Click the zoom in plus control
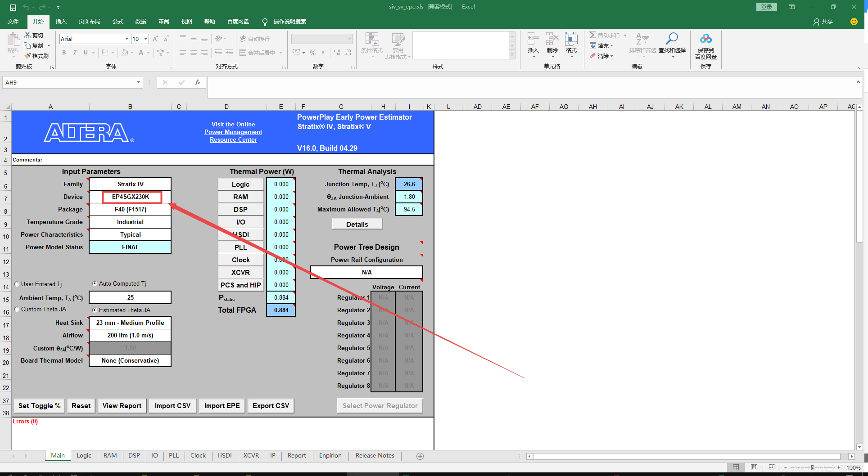Image resolution: width=868 pixels, height=476 pixels. 838,467
